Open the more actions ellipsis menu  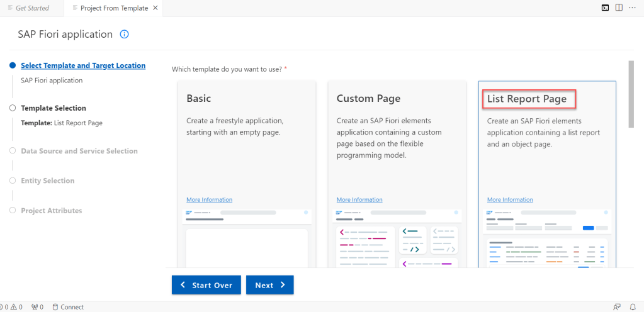click(632, 8)
